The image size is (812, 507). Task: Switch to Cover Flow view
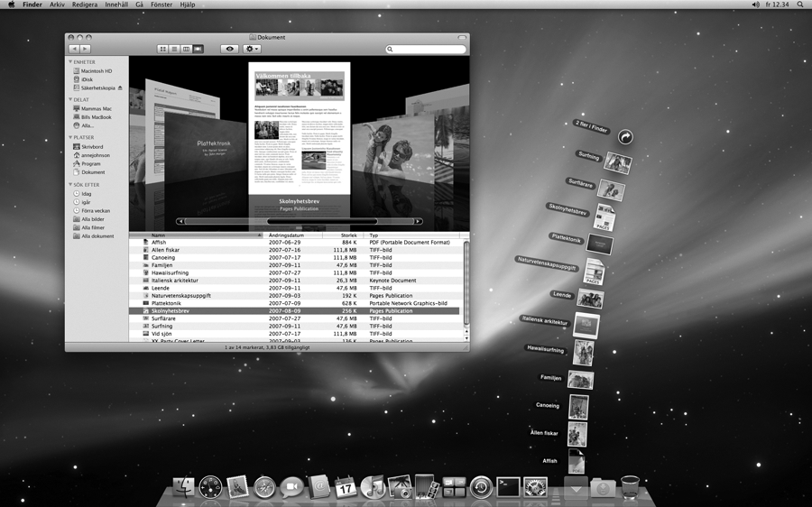(198, 49)
